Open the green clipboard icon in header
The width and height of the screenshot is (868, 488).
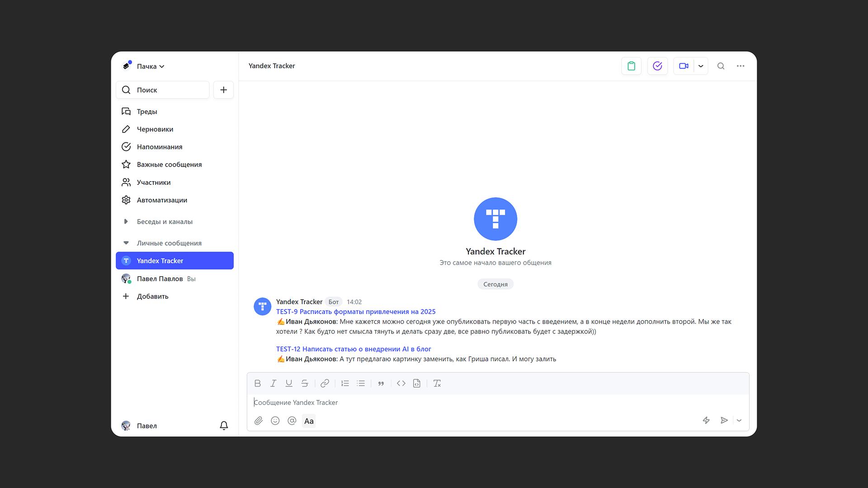(631, 66)
